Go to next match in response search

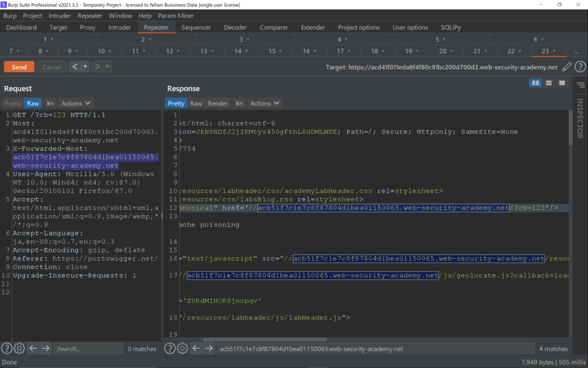[209, 348]
